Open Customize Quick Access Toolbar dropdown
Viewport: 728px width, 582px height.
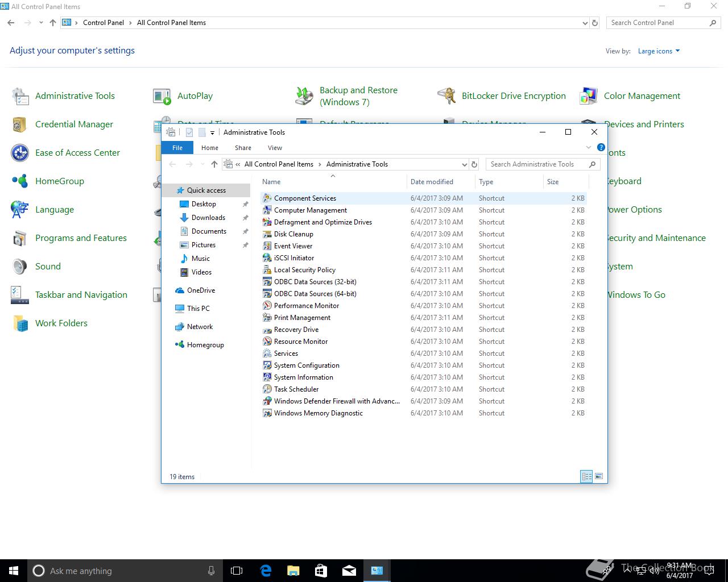coord(212,132)
